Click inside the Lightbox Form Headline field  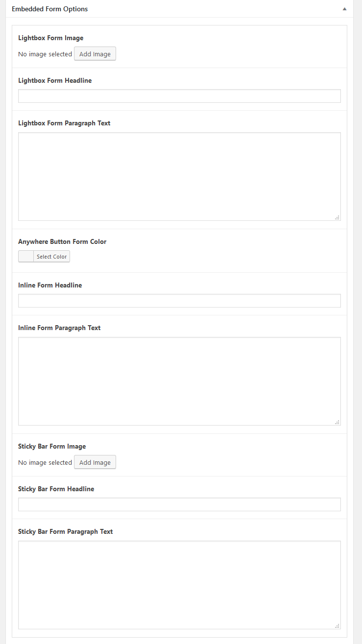tap(179, 95)
